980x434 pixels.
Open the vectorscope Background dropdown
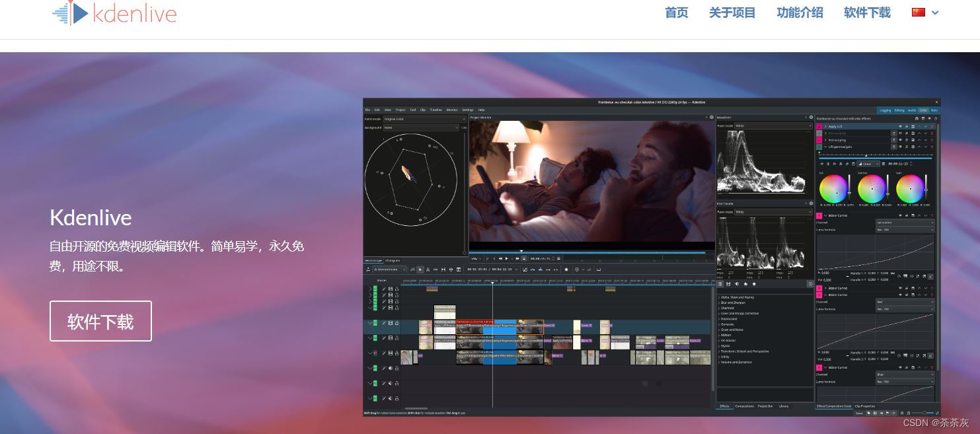(x=421, y=127)
